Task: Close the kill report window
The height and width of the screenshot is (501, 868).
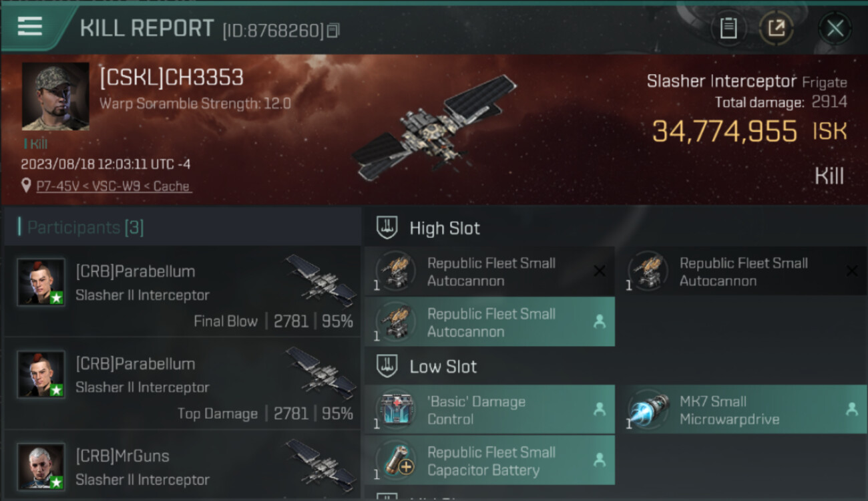Action: pos(835,28)
